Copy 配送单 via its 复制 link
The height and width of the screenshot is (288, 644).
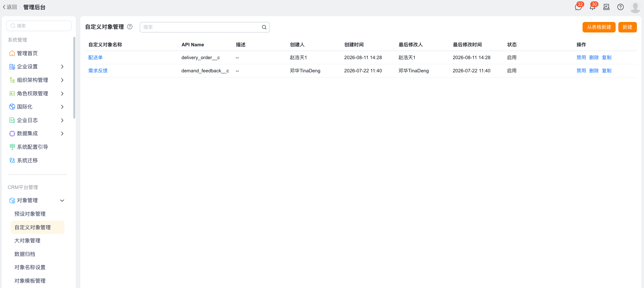607,57
